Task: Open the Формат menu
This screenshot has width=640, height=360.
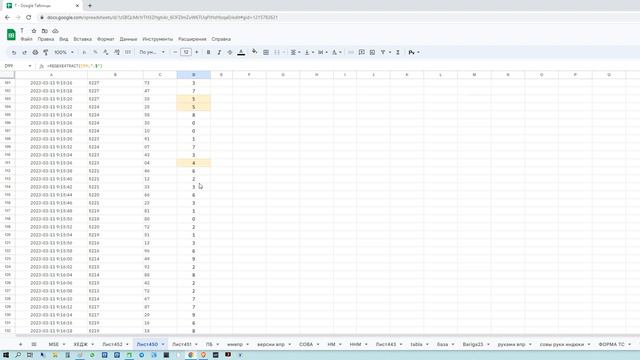Action: coord(106,39)
